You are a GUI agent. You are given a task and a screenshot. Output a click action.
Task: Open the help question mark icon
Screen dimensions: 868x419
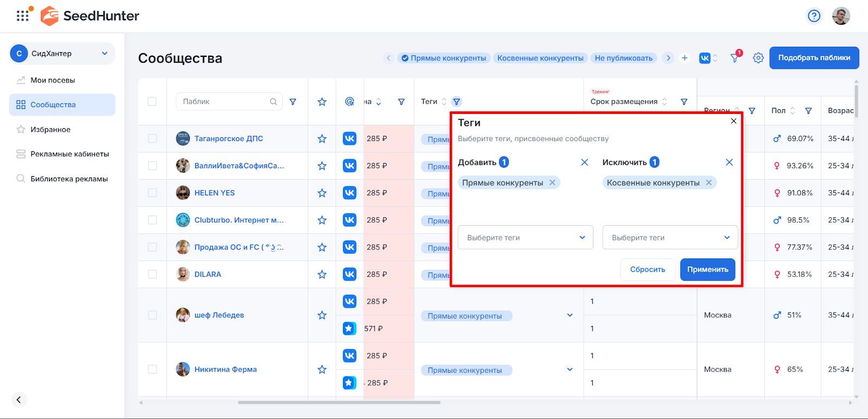(814, 16)
